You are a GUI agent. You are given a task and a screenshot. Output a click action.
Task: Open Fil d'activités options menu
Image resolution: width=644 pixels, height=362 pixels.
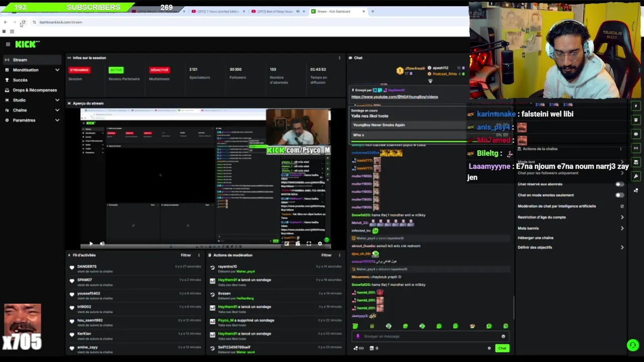coord(199,255)
